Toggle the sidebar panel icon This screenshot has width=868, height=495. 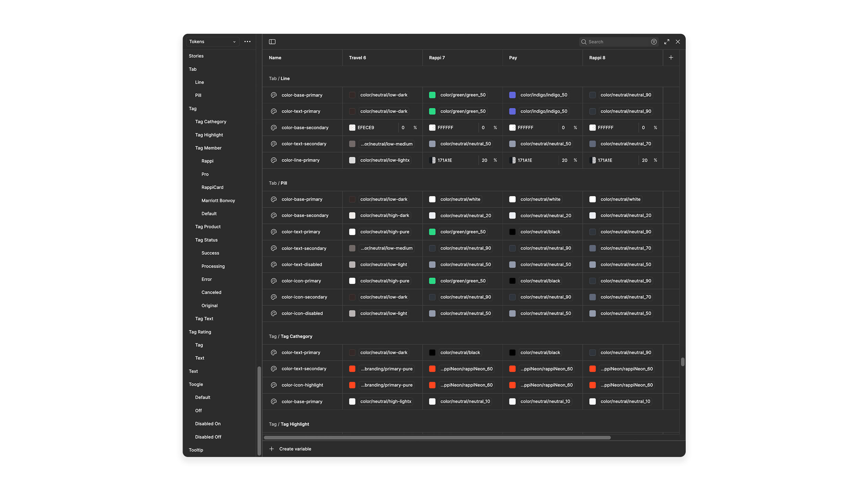coord(272,41)
